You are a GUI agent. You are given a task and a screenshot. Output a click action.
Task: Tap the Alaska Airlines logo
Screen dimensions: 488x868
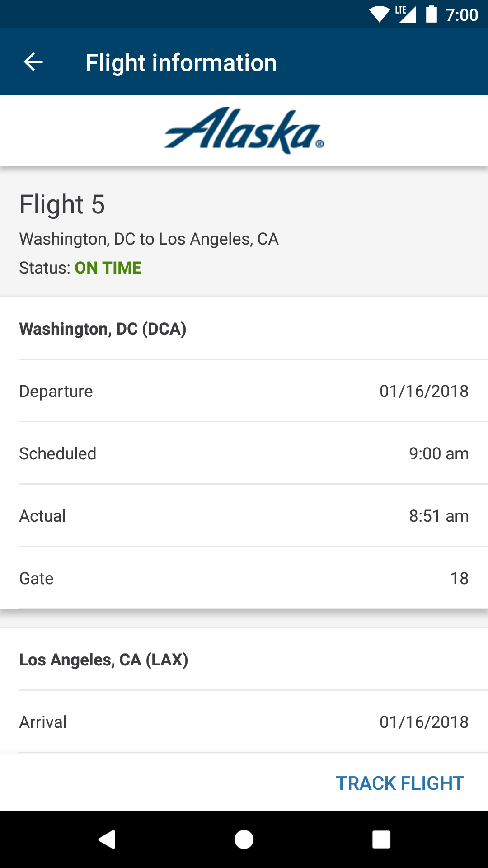coord(244,130)
